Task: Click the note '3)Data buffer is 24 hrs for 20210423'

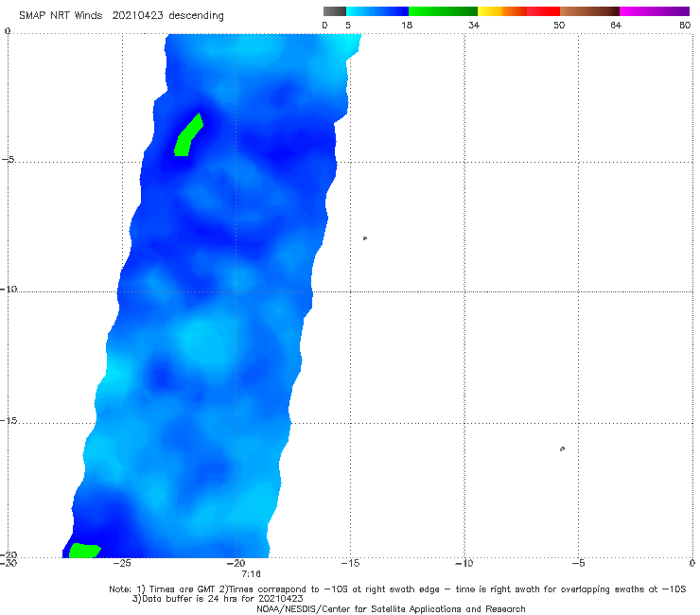Action: pyautogui.click(x=218, y=599)
